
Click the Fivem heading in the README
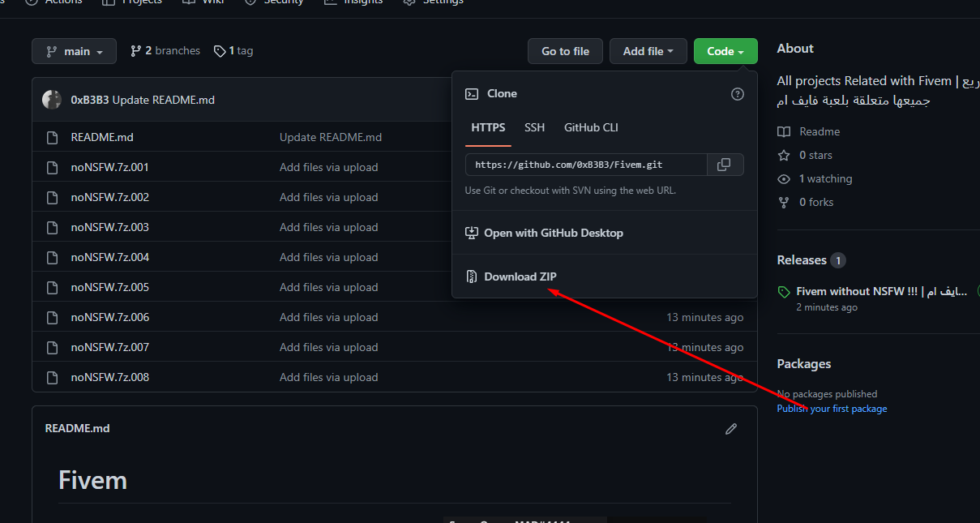93,480
